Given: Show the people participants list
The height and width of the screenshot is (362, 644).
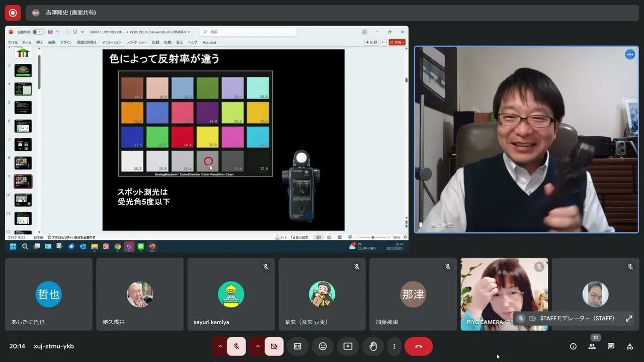Looking at the screenshot, I should coord(592,346).
